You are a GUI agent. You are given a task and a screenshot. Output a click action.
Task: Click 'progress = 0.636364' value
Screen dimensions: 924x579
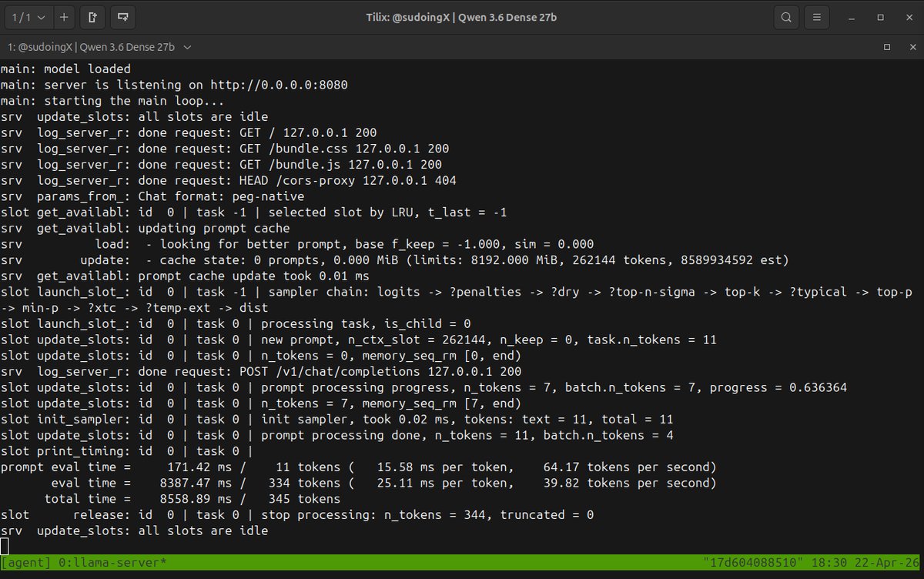pyautogui.click(x=778, y=387)
